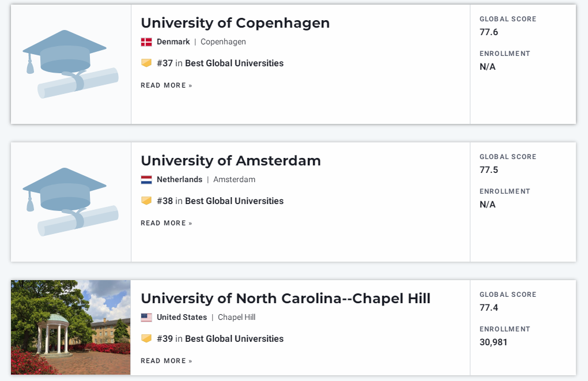
Task: Click the 30,981 enrollment figure
Action: pos(493,342)
